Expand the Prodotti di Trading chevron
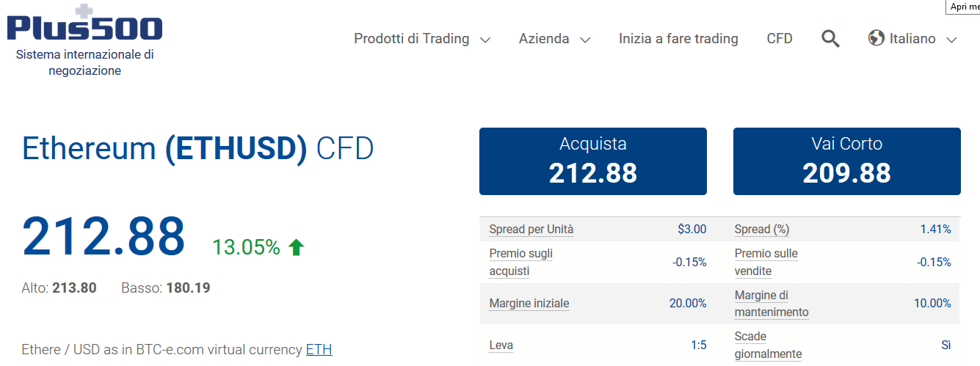The width and height of the screenshot is (980, 366). coord(485,40)
